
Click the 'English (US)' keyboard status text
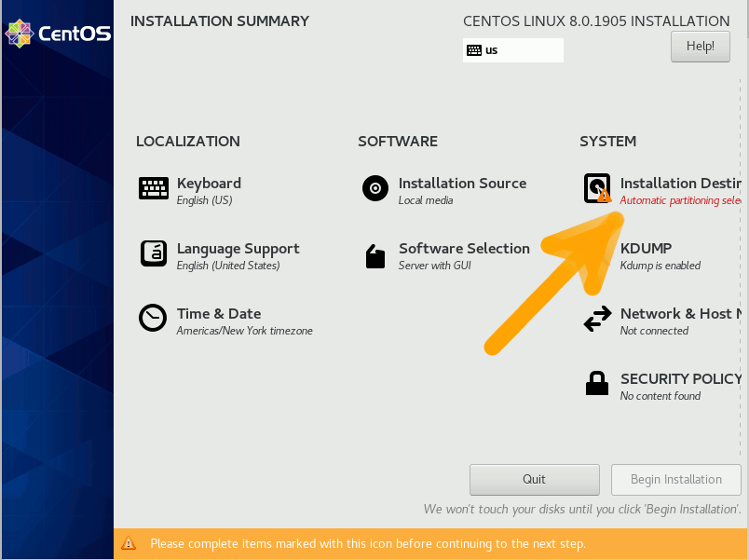click(x=204, y=200)
